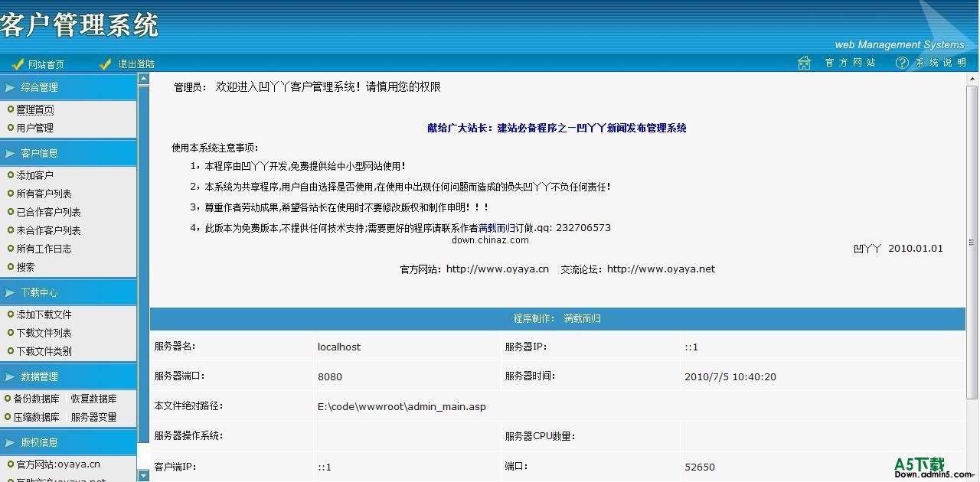Click the http://www.oyaya.net forum link

tap(661, 269)
